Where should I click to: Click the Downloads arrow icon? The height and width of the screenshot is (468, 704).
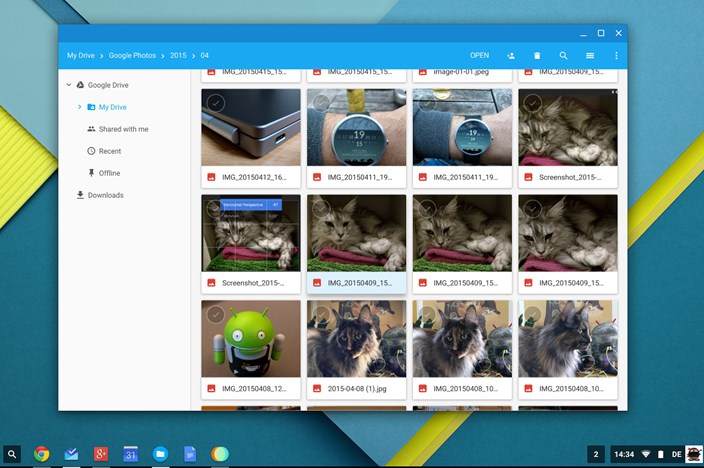point(80,195)
